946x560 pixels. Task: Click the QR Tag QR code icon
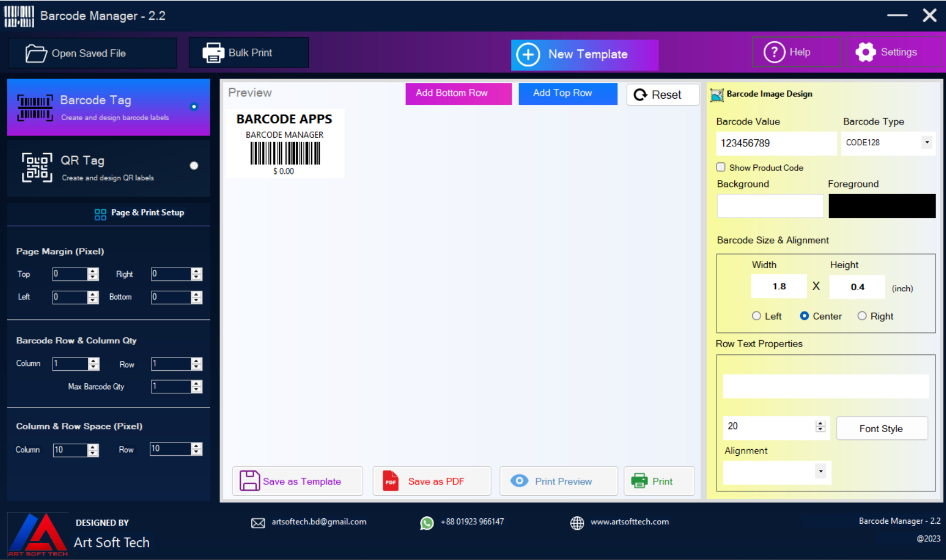pos(37,167)
